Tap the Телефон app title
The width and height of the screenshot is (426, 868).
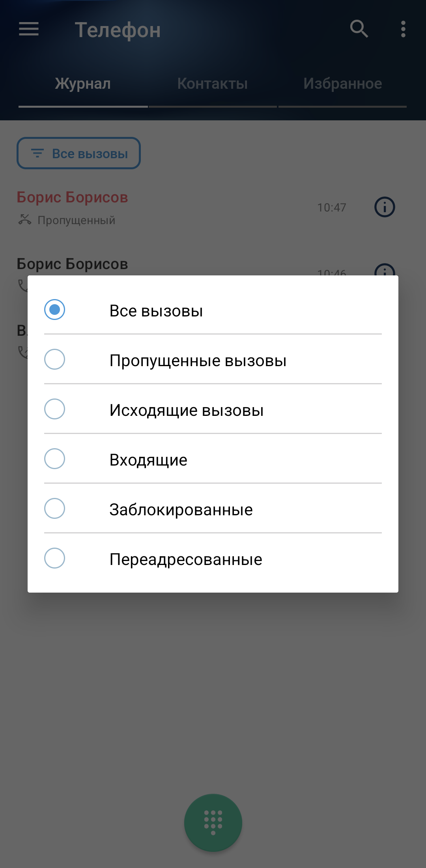118,30
